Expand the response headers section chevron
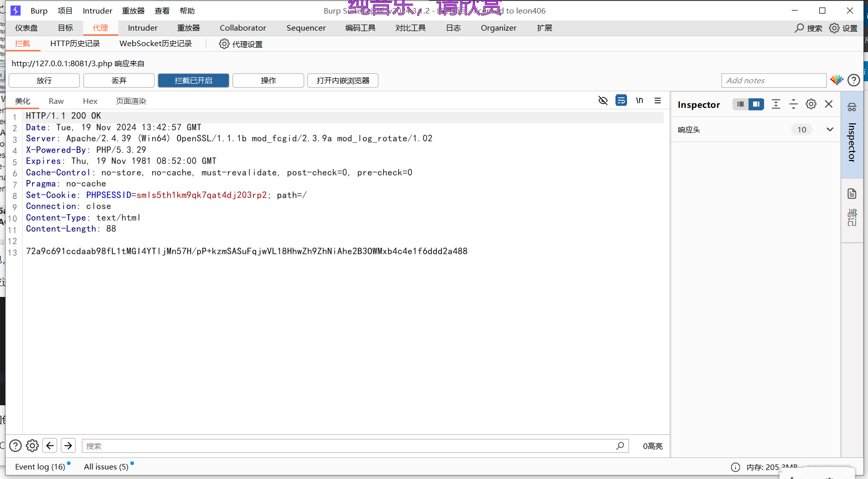Viewport: 868px width, 479px height. pyautogui.click(x=830, y=129)
